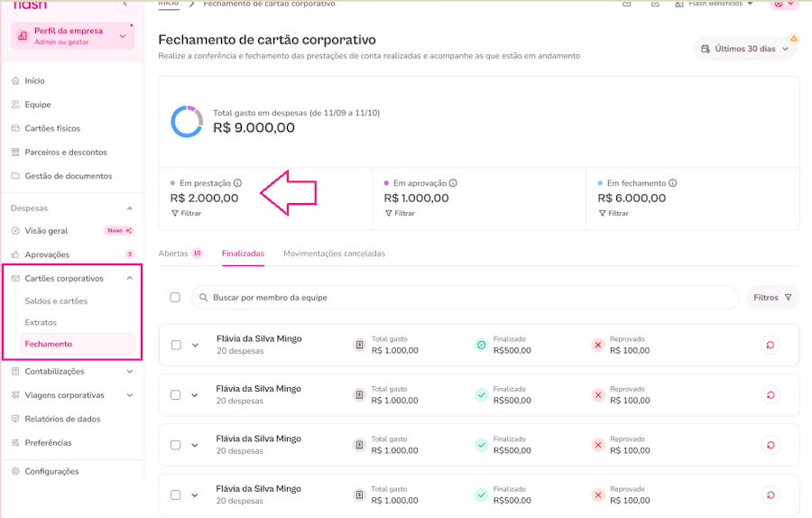Click Filtrar under Em prestação
The height and width of the screenshot is (518, 812).
186,214
